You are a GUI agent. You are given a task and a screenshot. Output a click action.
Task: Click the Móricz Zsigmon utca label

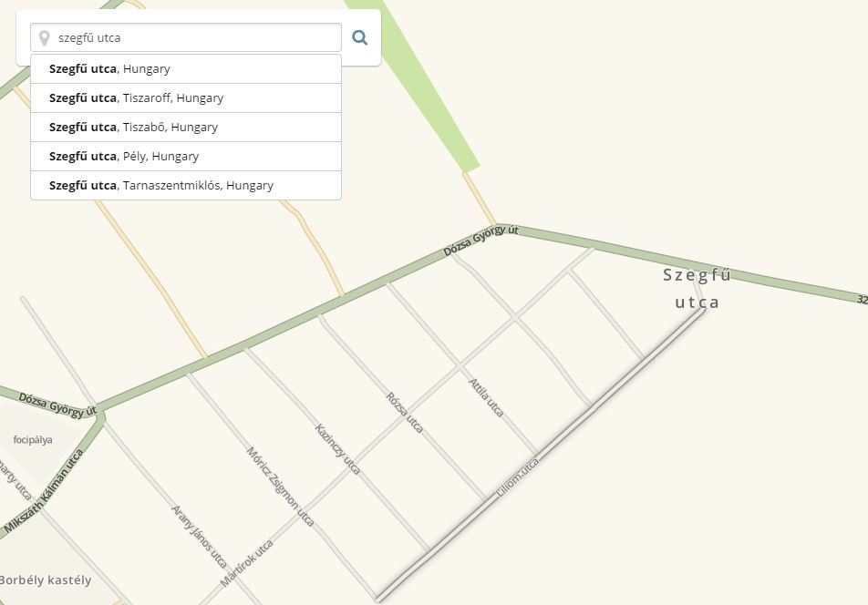[280, 487]
